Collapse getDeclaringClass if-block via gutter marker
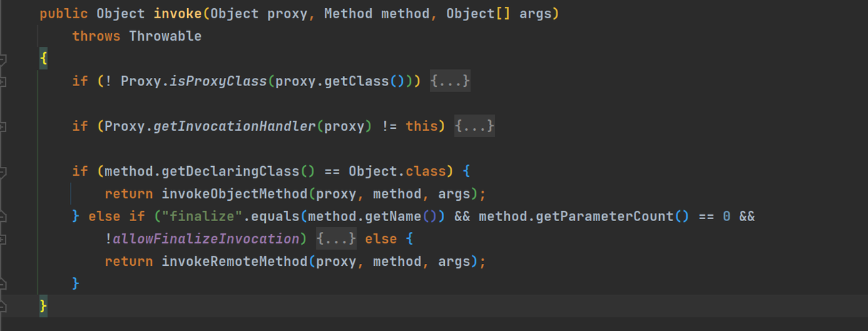 (2, 171)
